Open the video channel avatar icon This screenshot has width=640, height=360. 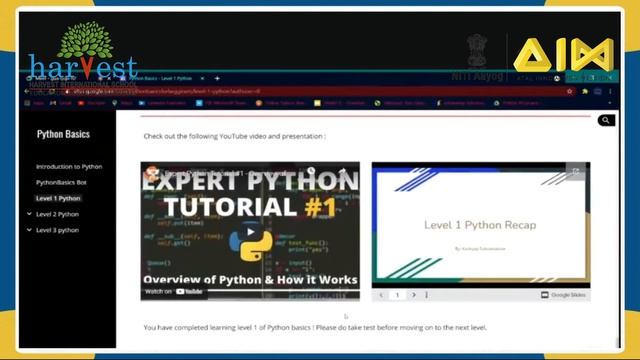click(x=153, y=173)
